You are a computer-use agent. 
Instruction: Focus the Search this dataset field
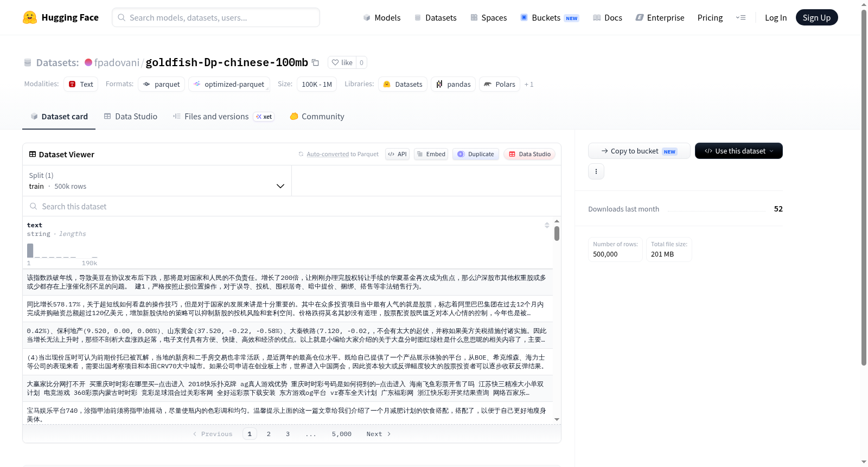[x=292, y=206]
